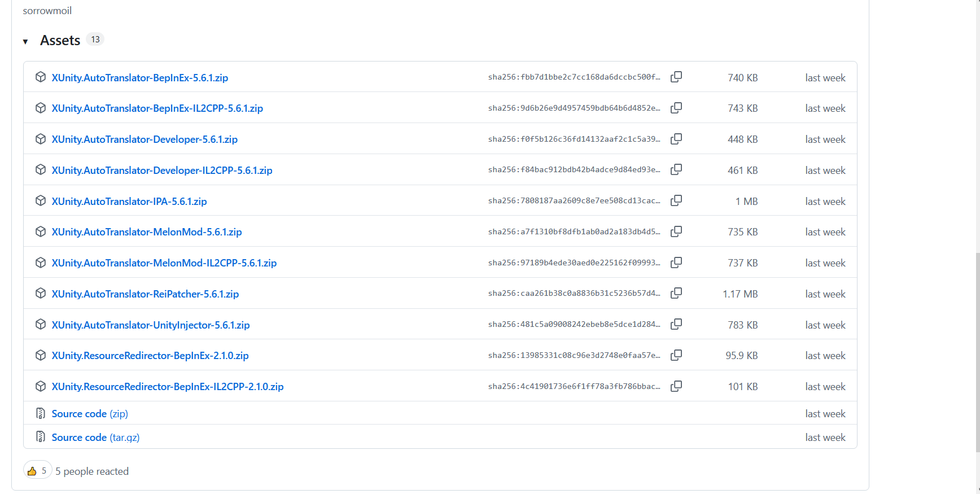Image resolution: width=980 pixels, height=494 pixels.
Task: Toggle the thumbs up reaction
Action: (37, 471)
